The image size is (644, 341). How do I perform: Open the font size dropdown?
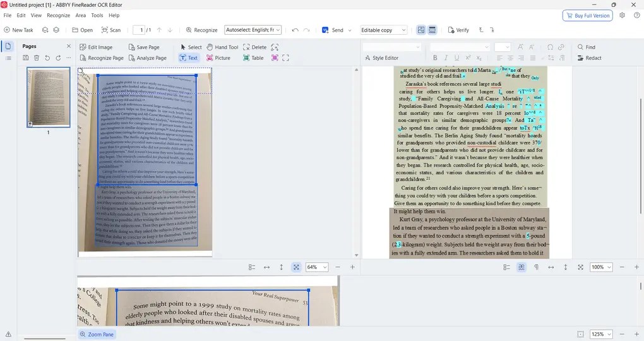click(503, 47)
